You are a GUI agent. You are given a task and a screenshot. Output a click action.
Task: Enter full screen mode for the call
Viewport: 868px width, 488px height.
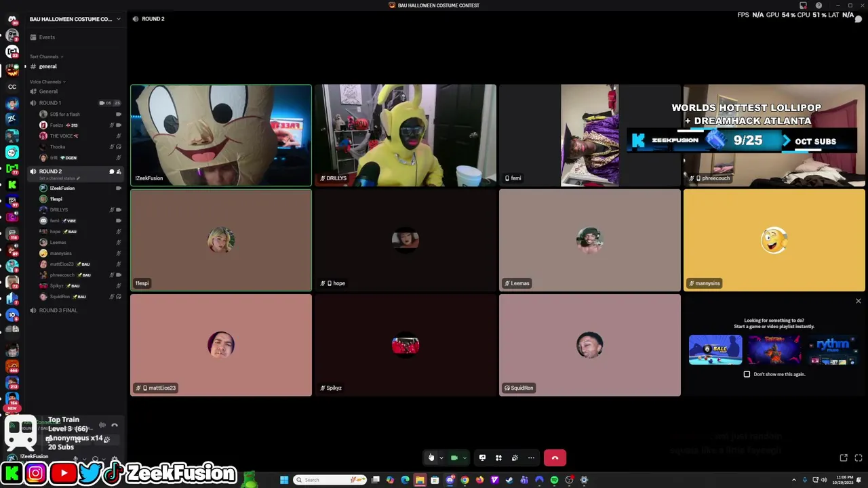(858, 458)
